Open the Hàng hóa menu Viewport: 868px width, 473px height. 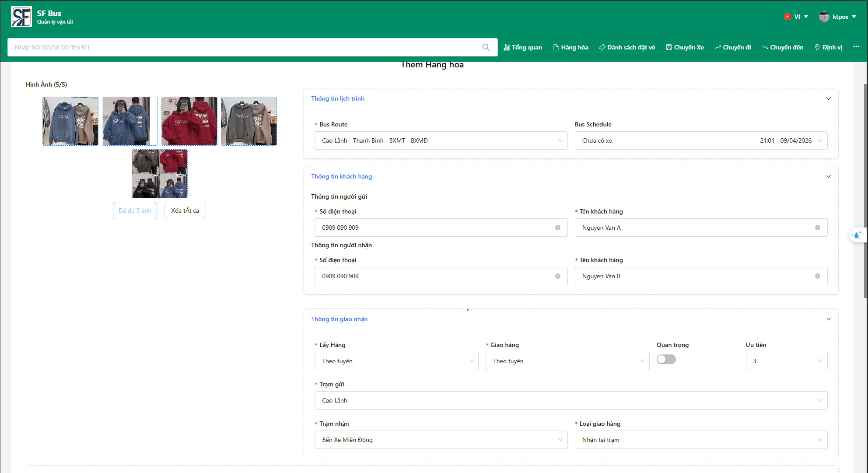point(570,47)
